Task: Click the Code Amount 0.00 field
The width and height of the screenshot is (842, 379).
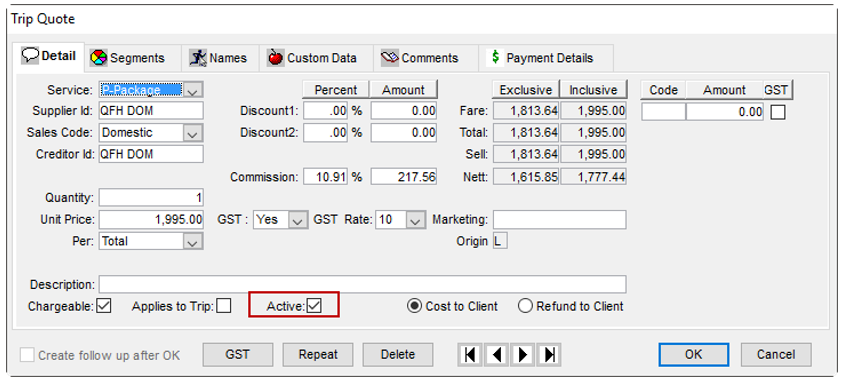Action: [x=724, y=112]
